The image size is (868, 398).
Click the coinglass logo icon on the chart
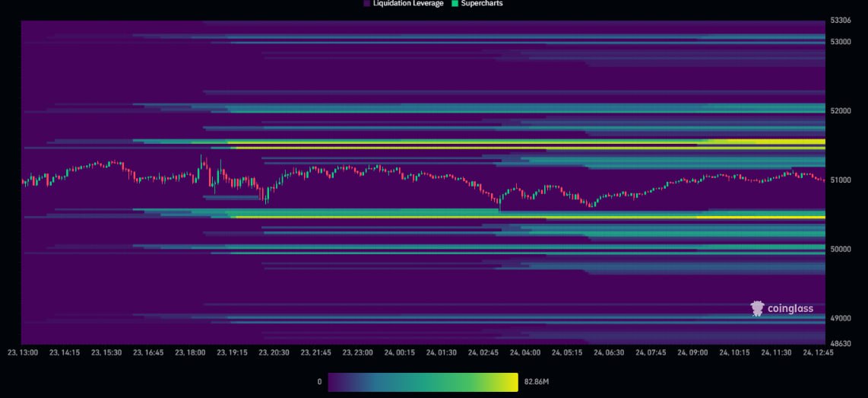coord(757,308)
